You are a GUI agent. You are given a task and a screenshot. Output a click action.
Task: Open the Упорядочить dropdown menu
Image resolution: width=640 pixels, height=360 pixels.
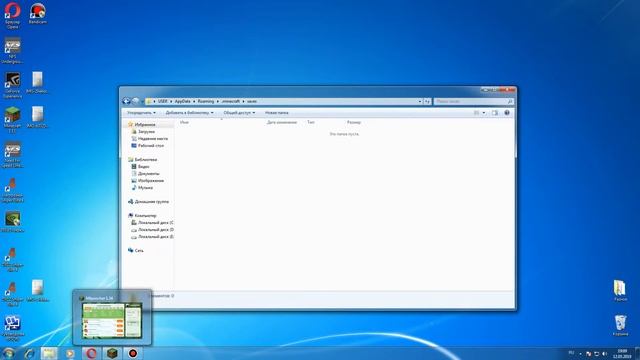pos(141,113)
